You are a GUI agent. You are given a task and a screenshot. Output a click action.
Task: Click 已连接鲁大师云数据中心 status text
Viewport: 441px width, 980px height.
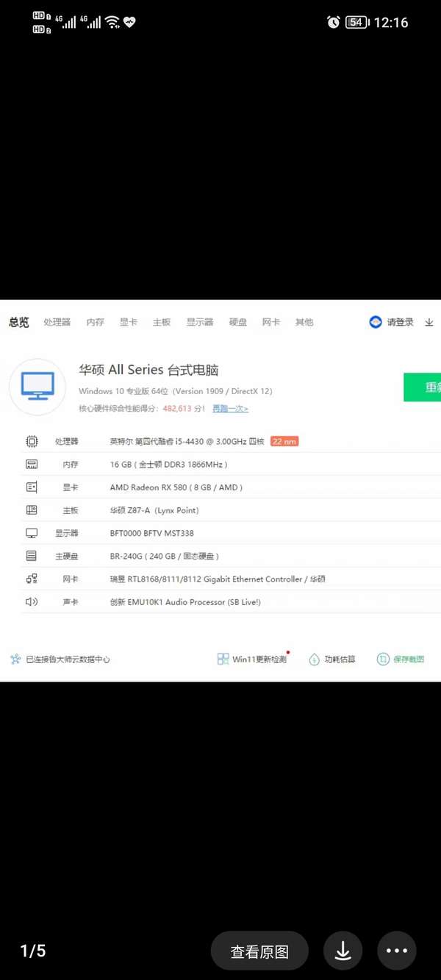[x=68, y=659]
